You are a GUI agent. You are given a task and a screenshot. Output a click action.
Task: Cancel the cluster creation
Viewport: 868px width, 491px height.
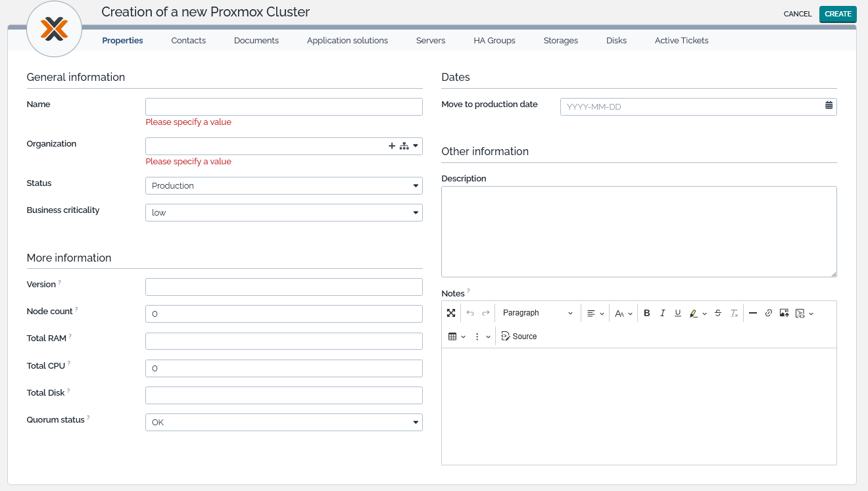[x=798, y=14]
